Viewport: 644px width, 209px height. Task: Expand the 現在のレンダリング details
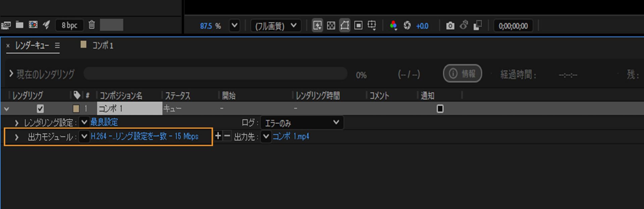click(11, 74)
